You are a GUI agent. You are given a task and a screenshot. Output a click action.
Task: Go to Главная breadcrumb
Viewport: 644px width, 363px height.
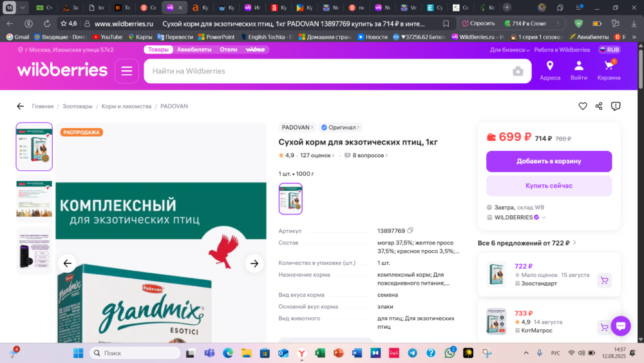(x=43, y=106)
